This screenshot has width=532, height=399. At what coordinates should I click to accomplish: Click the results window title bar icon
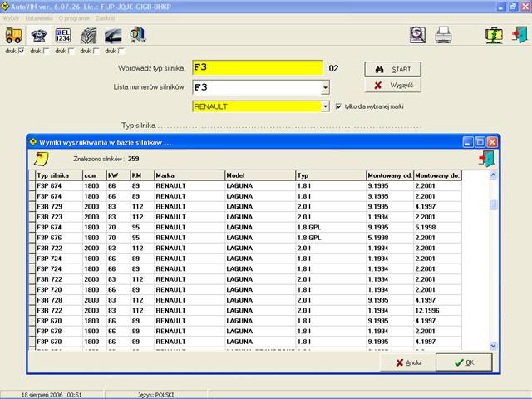point(33,142)
